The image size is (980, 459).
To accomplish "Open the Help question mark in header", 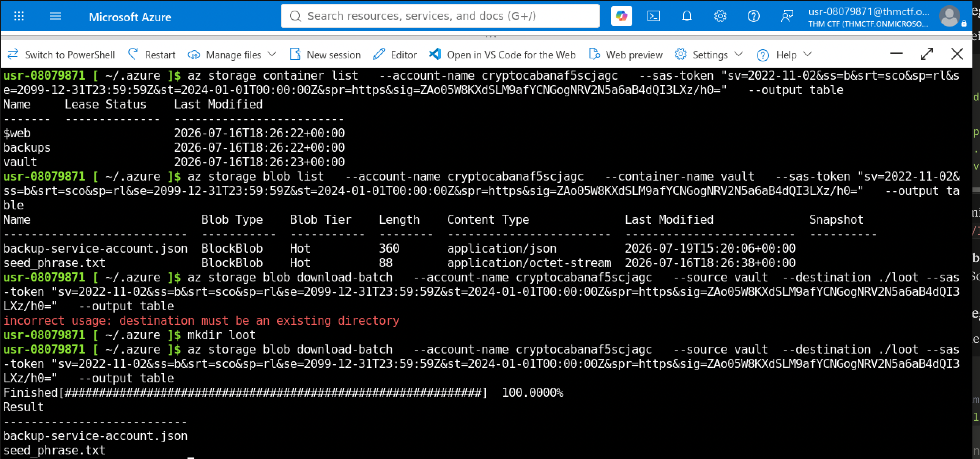I will (753, 16).
